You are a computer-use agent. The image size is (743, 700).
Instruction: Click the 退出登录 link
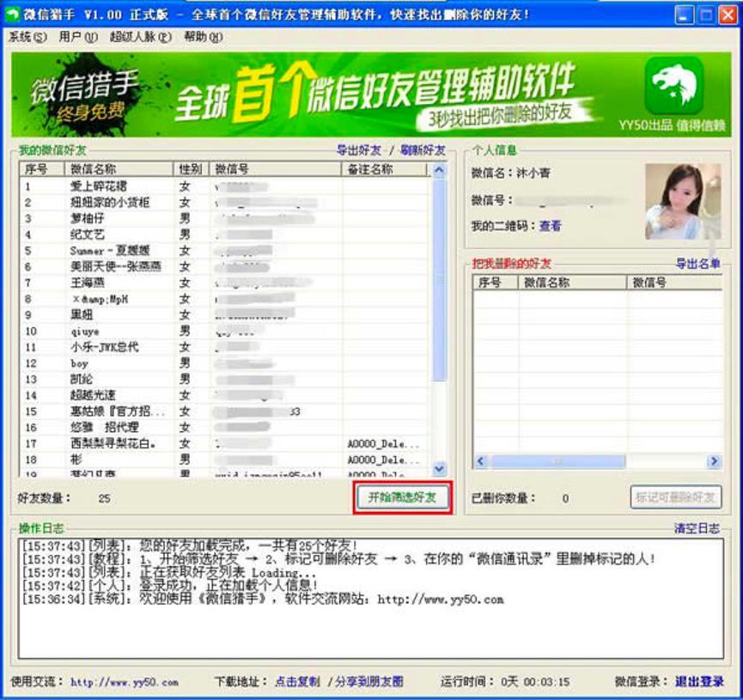698,682
